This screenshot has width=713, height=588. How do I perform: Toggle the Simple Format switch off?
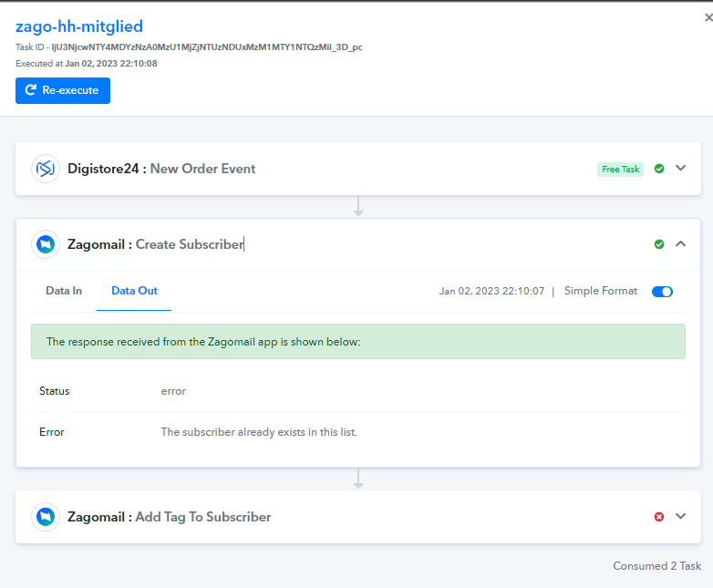point(662,292)
